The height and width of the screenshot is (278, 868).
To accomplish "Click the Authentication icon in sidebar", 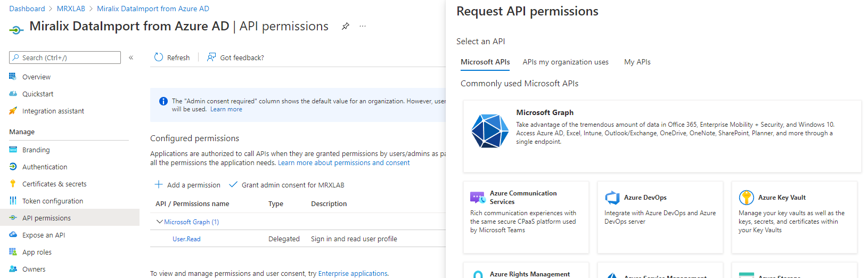I will pos(13,167).
